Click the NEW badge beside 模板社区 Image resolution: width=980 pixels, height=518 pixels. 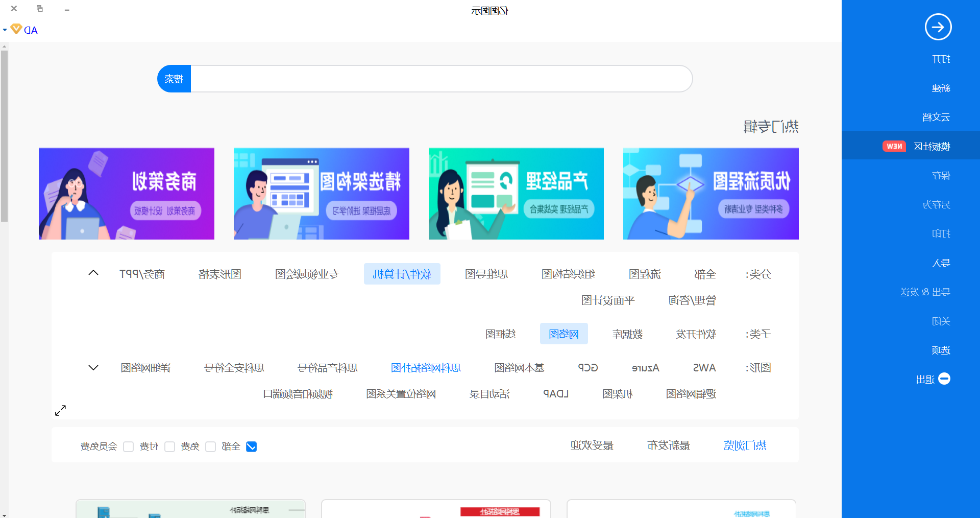point(894,147)
